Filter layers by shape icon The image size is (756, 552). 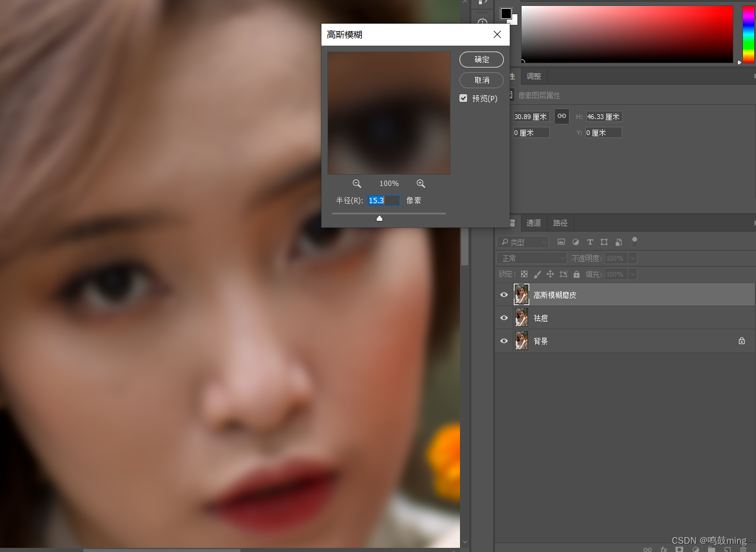[x=604, y=242]
